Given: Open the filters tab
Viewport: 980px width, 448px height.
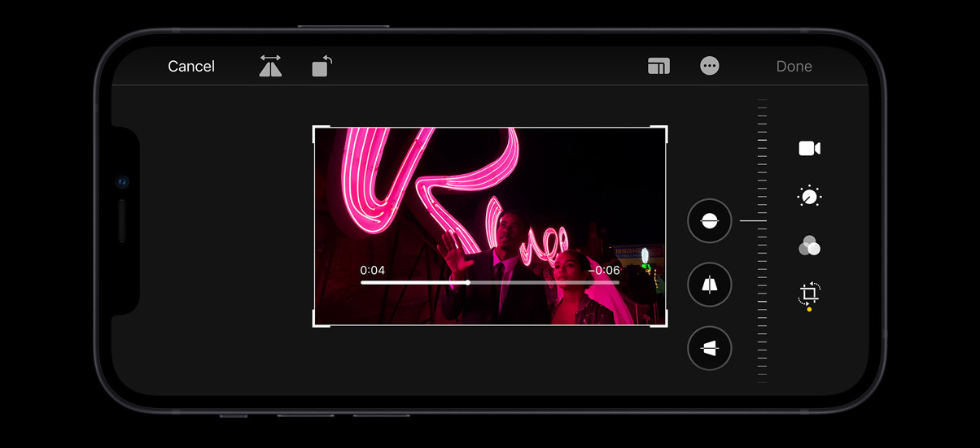Looking at the screenshot, I should (809, 246).
